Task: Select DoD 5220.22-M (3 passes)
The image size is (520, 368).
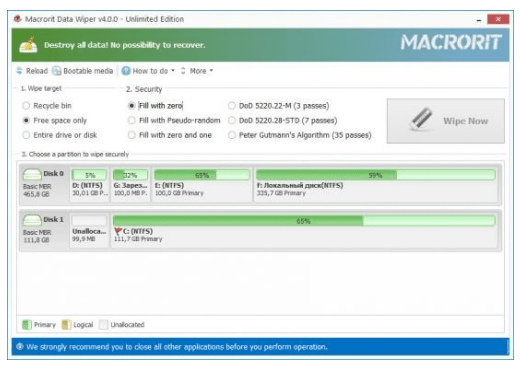Action: click(279, 106)
